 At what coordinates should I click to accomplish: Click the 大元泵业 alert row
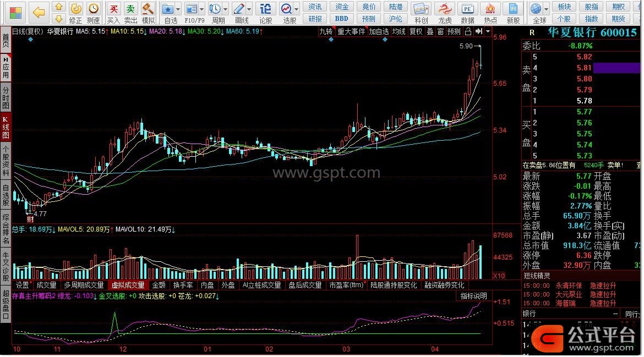coord(569,294)
